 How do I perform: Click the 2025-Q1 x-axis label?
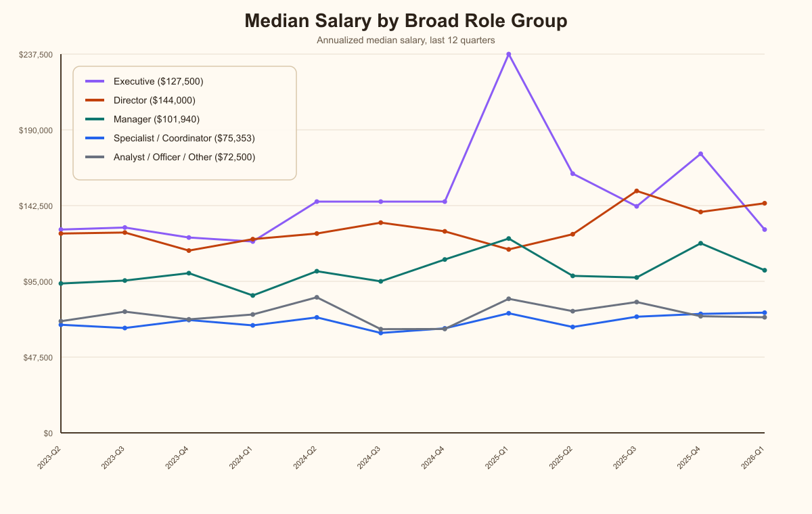pos(498,459)
